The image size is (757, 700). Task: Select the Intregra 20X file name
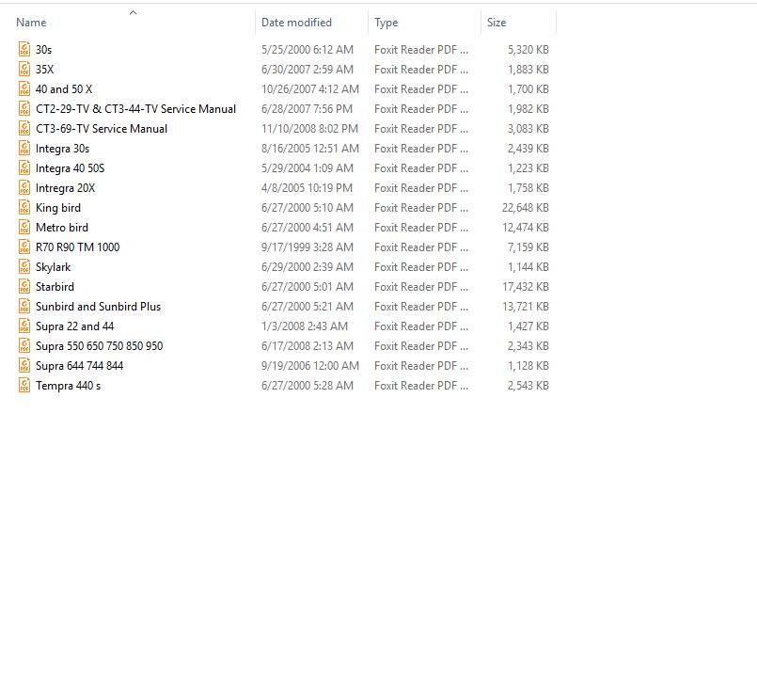(65, 188)
